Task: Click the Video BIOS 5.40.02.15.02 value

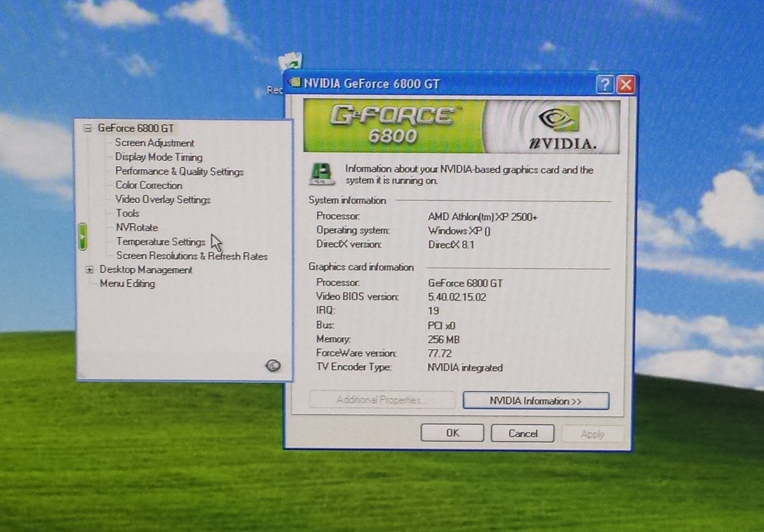Action: pyautogui.click(x=457, y=297)
